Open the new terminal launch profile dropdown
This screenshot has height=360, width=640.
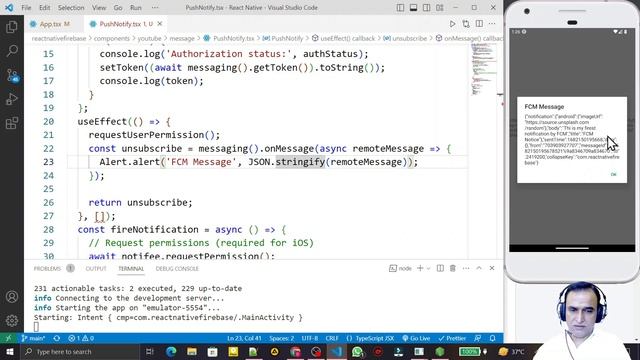428,268
